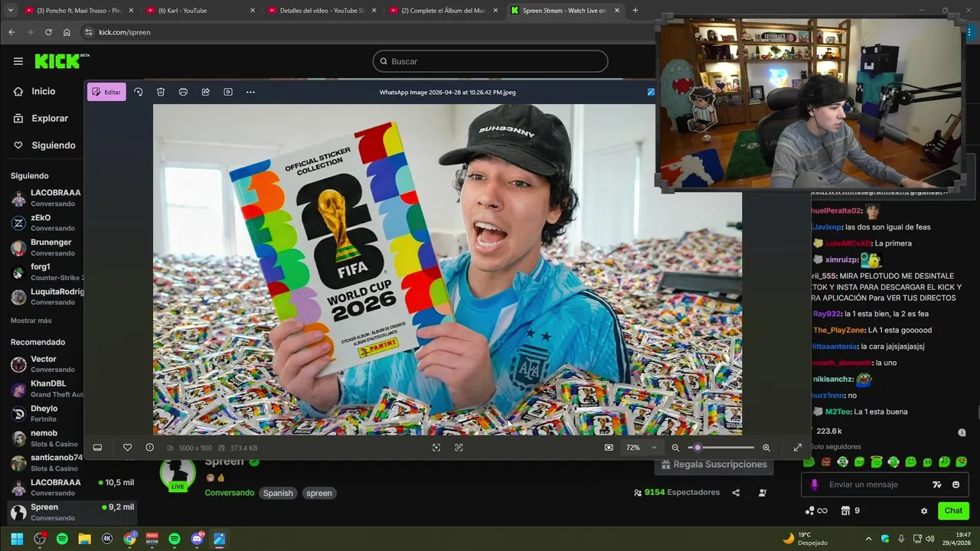Expand the system tray hidden icons chevron
This screenshot has width=980, height=551.
(868, 539)
